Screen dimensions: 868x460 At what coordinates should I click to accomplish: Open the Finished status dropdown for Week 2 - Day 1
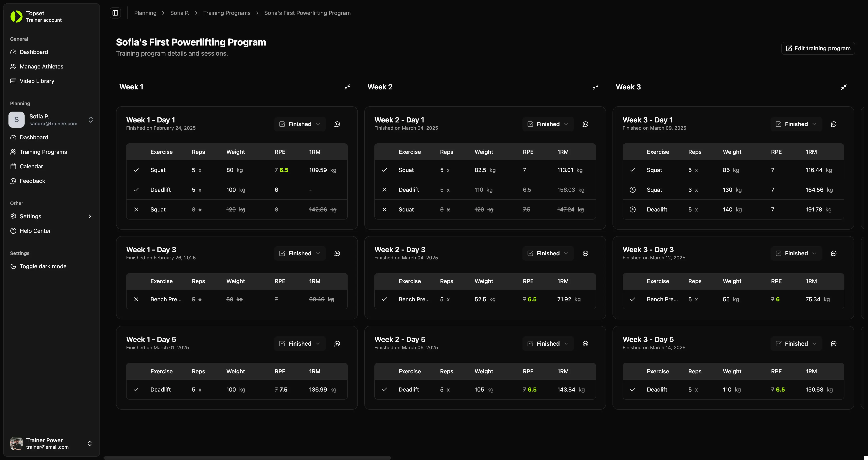tap(548, 124)
